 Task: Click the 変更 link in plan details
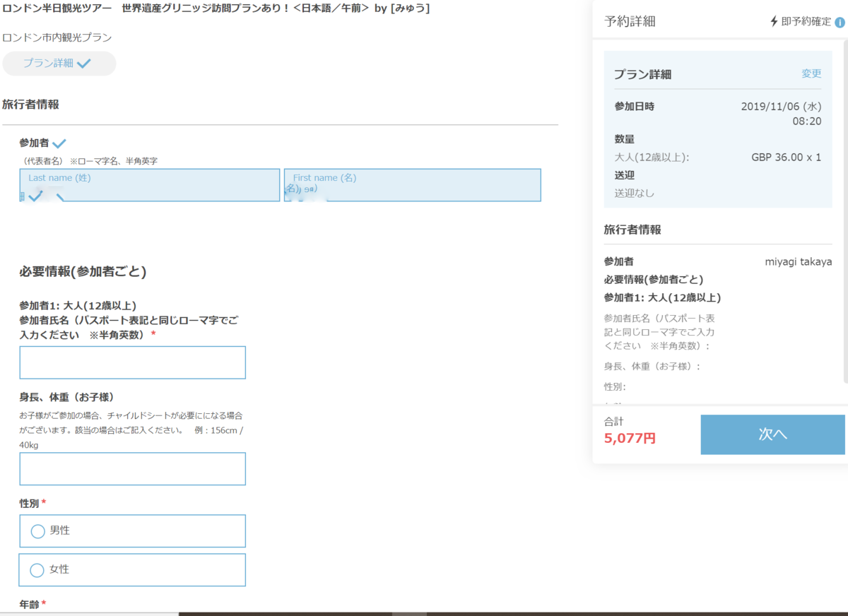click(x=811, y=73)
